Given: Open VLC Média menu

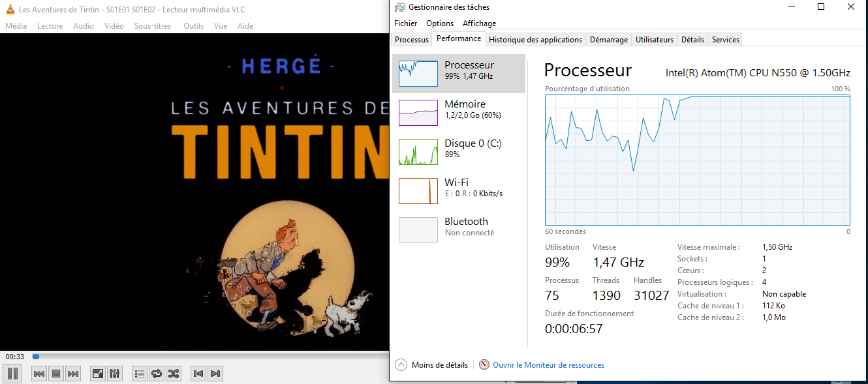Looking at the screenshot, I should pos(16,26).
